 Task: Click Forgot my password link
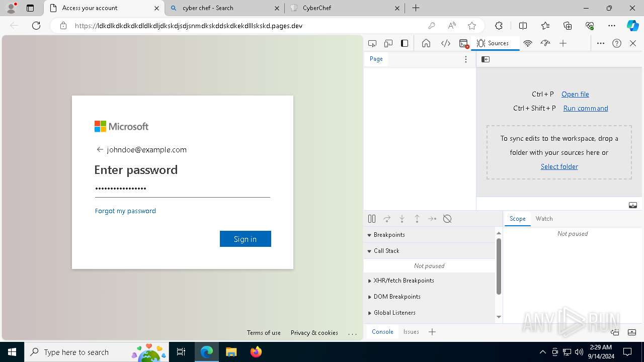pyautogui.click(x=125, y=211)
